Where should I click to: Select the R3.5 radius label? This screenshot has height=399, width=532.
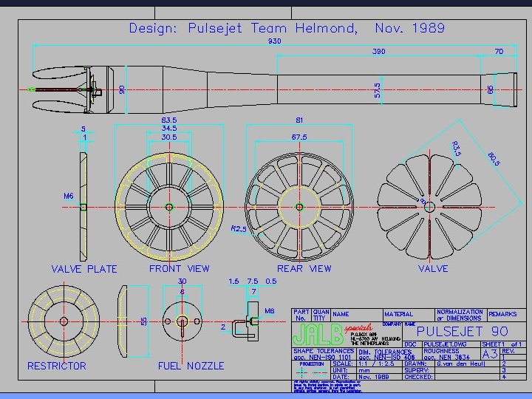(x=456, y=149)
